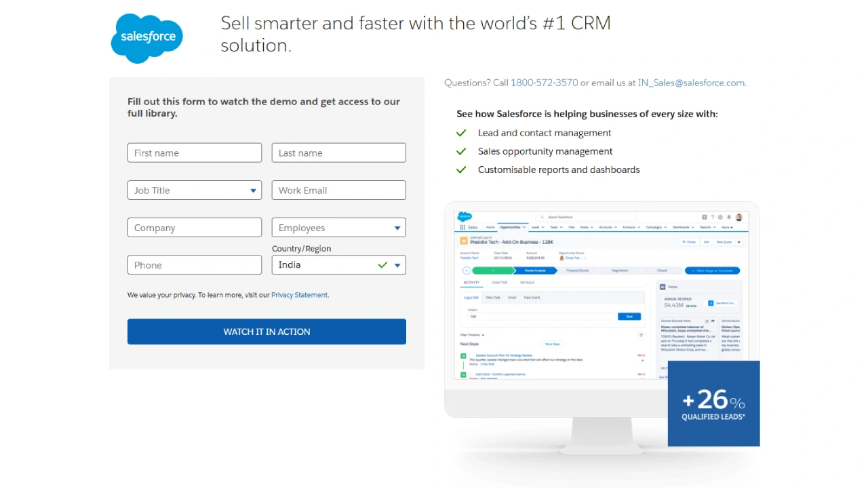Viewport: 868px width, 488px height.
Task: Click the Salesforce cloud logo
Action: [147, 38]
